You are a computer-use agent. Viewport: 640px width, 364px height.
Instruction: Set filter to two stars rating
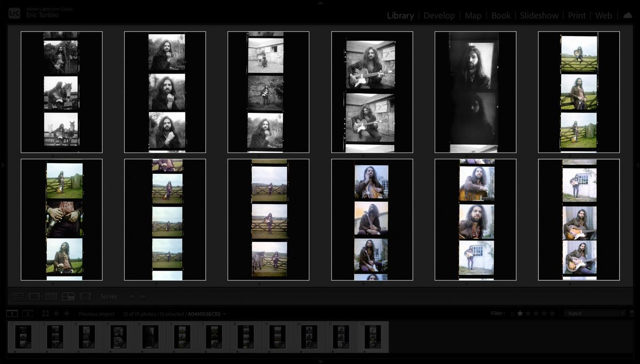[528, 313]
